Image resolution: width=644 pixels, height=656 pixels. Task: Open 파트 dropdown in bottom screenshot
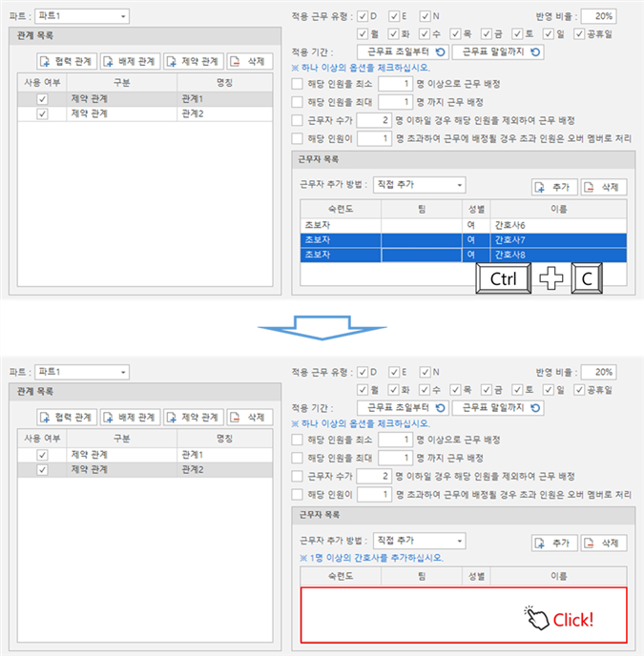[82, 372]
